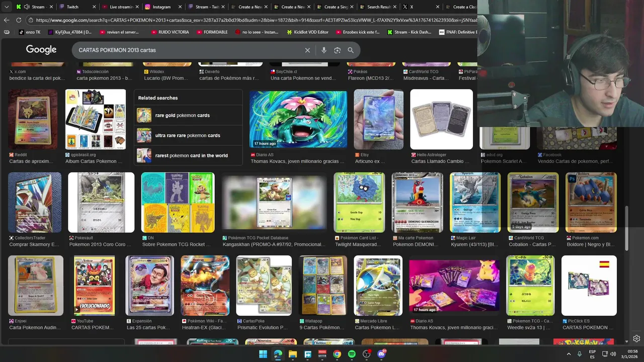Open the ESP language input selector
The height and width of the screenshot is (362, 644).
click(x=592, y=354)
